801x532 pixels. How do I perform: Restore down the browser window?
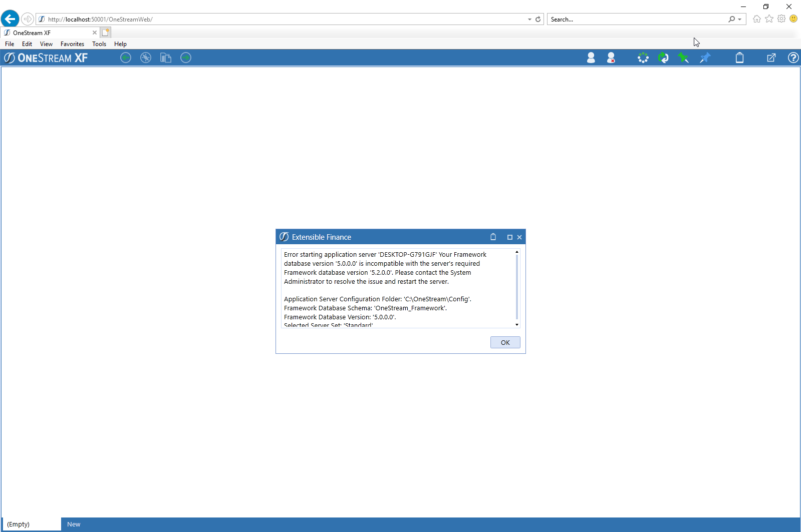[x=766, y=7]
